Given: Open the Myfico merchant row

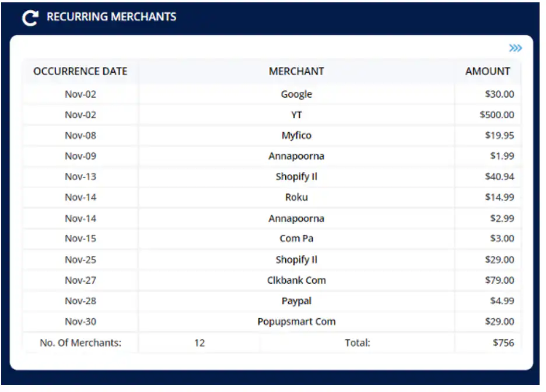Looking at the screenshot, I should (296, 135).
